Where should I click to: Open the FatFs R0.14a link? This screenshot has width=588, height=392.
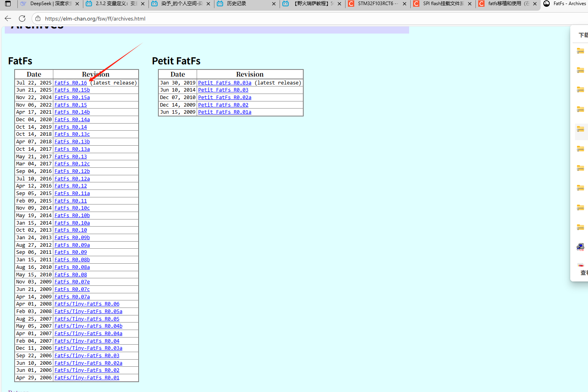(x=72, y=120)
